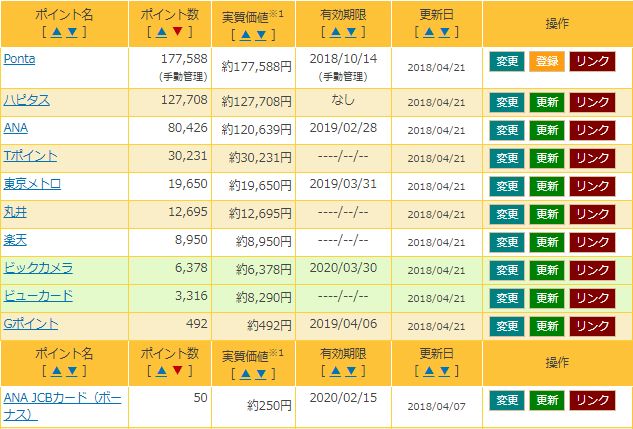Sort 有効期限 ascending in lower header

(x=335, y=371)
